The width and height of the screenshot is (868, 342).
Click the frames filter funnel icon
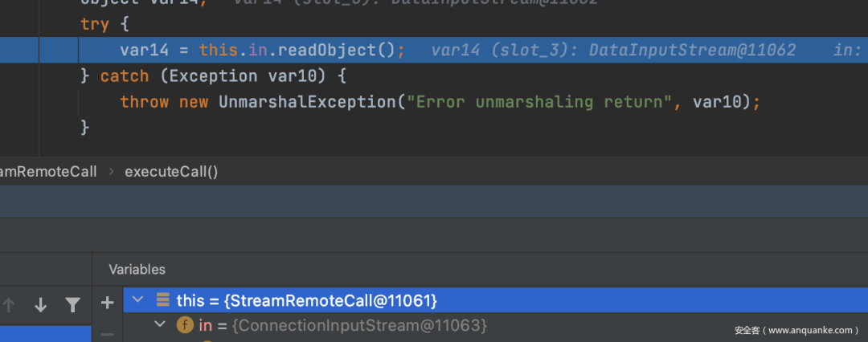[x=72, y=305]
